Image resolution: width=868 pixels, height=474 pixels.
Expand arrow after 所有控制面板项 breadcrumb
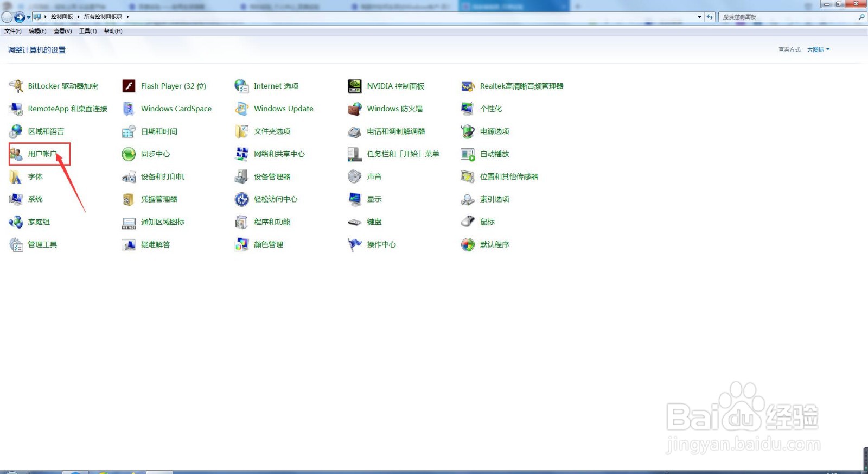click(x=127, y=17)
